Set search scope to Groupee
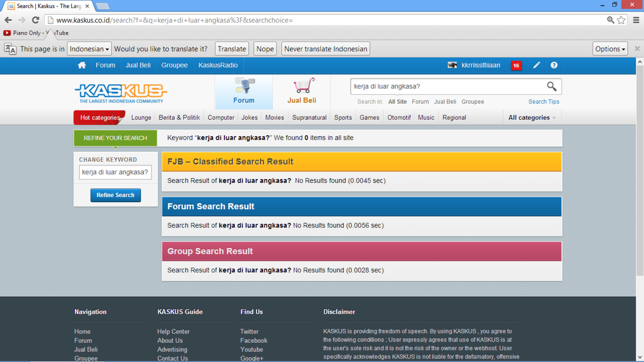The height and width of the screenshot is (362, 644). pyautogui.click(x=473, y=102)
